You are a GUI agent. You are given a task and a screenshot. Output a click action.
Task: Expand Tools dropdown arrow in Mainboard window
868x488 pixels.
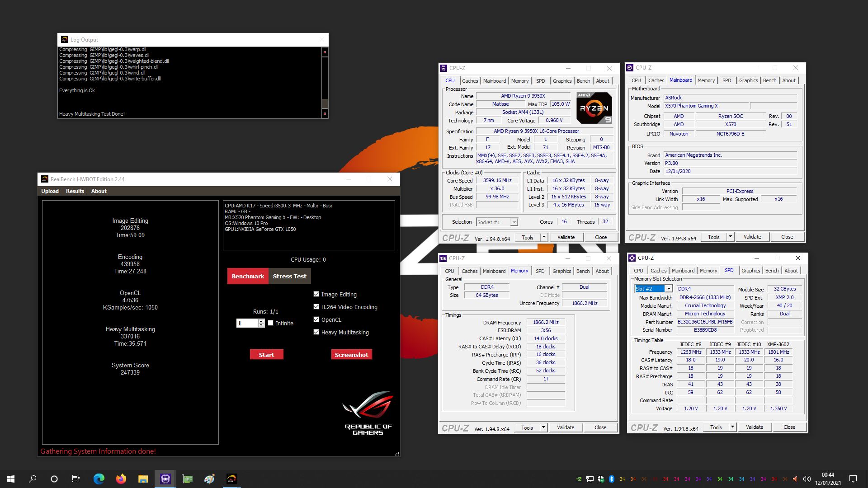pos(730,237)
